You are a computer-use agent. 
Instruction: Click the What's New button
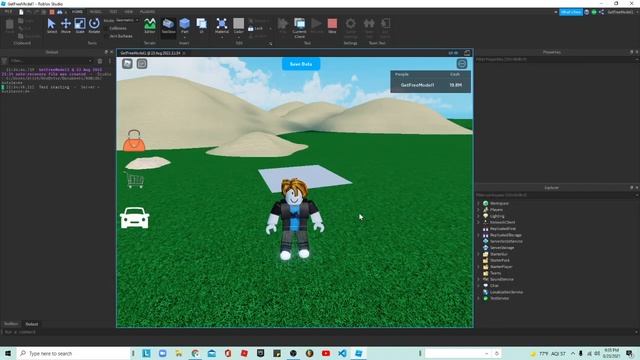pyautogui.click(x=571, y=12)
